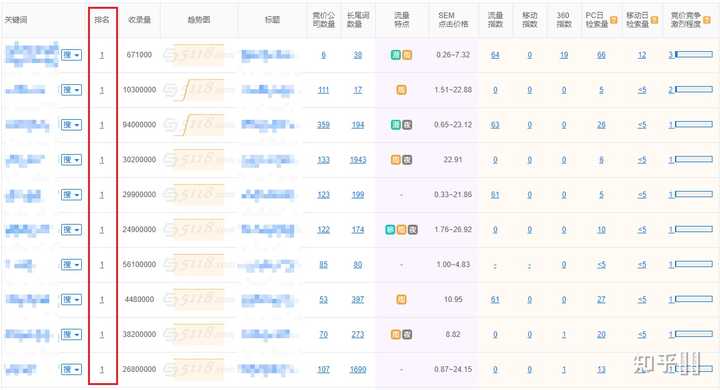Screen dimensions: 720x390
Task: Click PC daily search link 66
Action: [601, 55]
